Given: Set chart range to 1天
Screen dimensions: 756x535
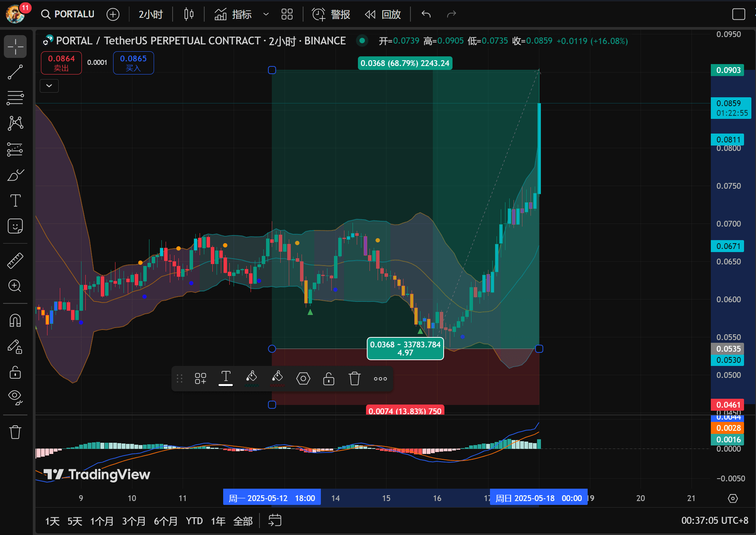Looking at the screenshot, I should (53, 521).
